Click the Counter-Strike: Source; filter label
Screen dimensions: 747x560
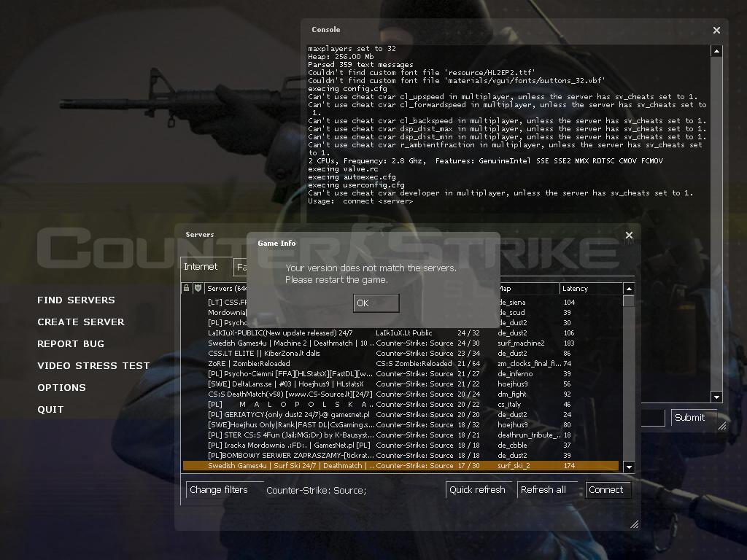[317, 490]
